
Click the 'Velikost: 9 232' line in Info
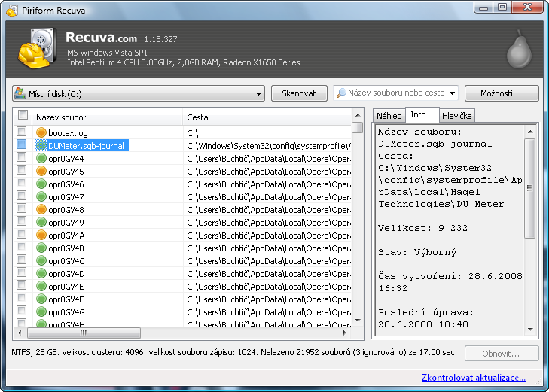click(422, 228)
